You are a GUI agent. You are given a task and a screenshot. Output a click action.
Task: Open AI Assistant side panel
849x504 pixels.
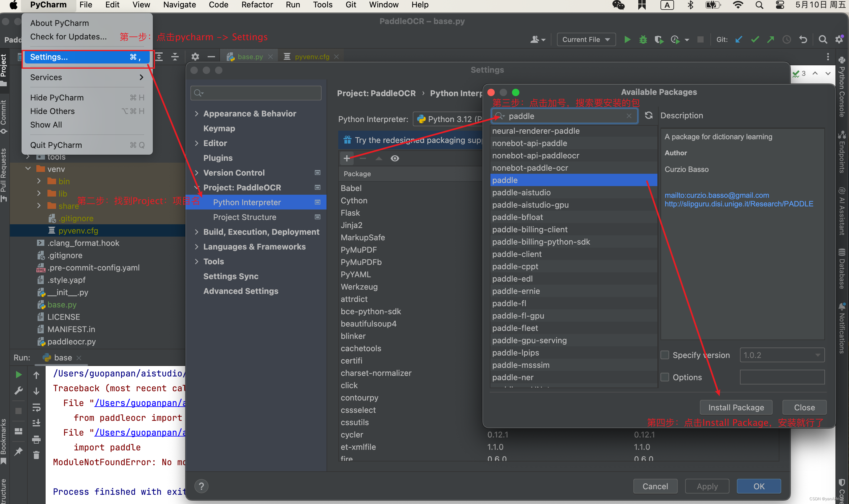[x=842, y=211]
